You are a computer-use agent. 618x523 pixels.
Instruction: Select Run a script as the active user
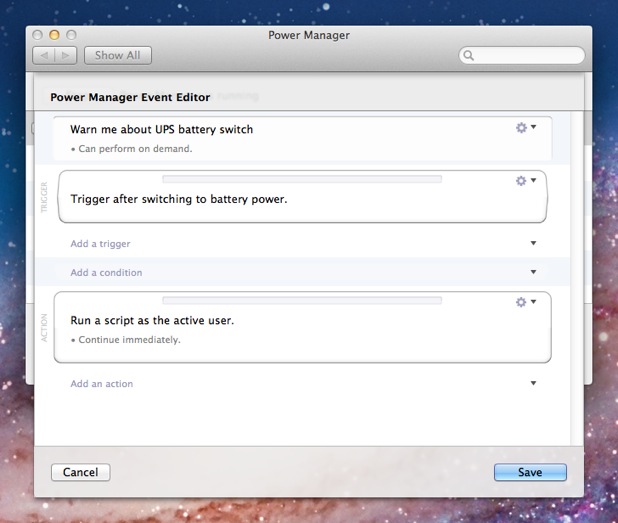[x=152, y=320]
